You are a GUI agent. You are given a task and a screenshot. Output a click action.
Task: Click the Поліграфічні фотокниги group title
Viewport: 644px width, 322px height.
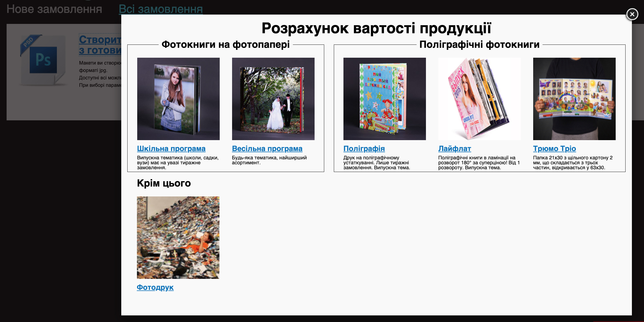(479, 44)
